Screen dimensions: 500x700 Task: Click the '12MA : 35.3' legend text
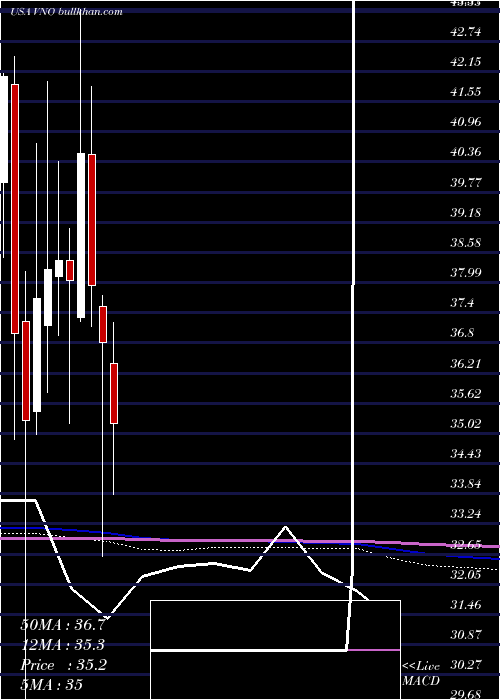point(63,645)
